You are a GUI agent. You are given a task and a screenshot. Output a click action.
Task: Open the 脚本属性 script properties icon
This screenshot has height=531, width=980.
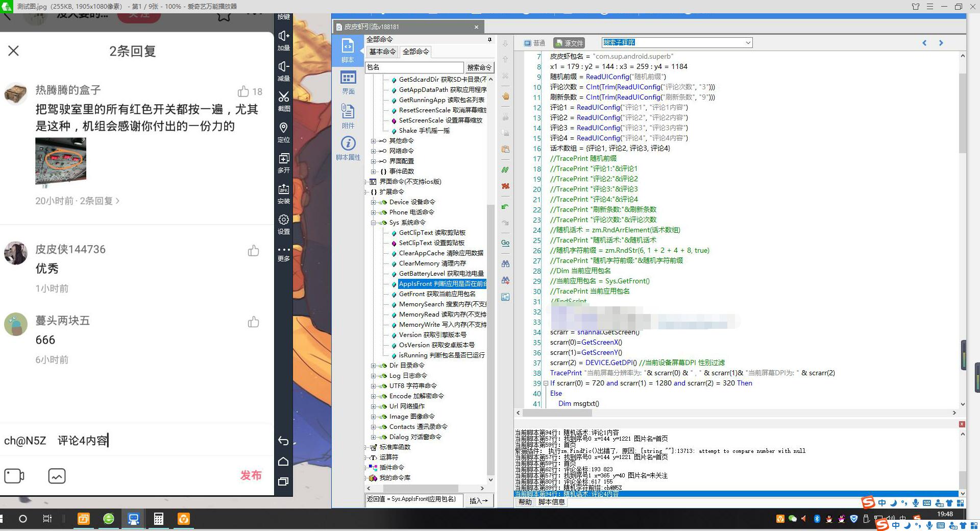348,144
